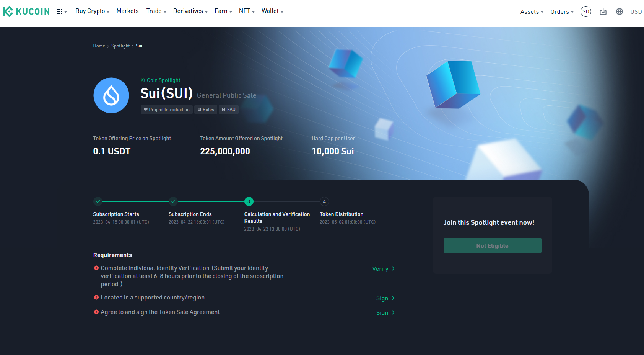Click the Requirements heading
This screenshot has height=355, width=644.
[112, 255]
